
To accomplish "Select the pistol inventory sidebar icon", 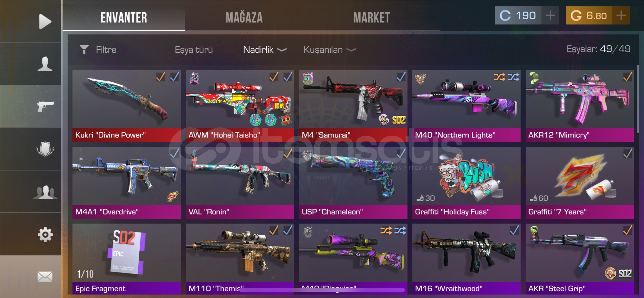I will click(45, 106).
